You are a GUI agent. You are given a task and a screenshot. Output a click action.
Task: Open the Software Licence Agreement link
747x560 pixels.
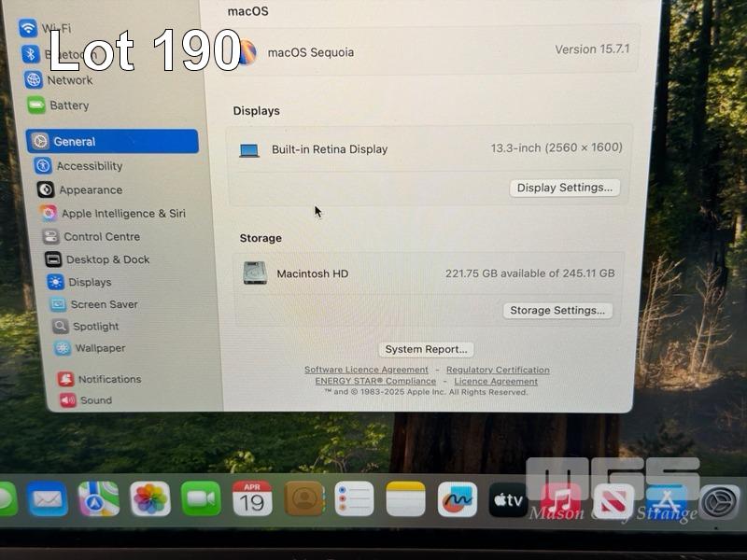(x=366, y=370)
